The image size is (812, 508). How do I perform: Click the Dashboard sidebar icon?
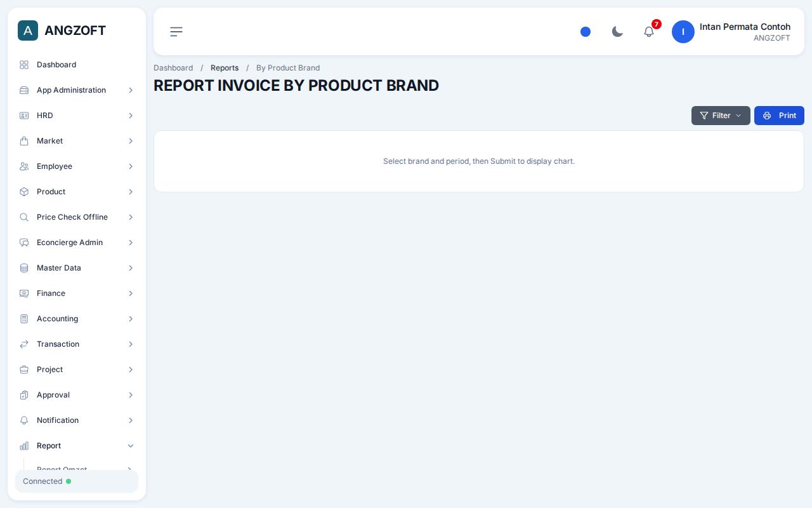(x=24, y=65)
